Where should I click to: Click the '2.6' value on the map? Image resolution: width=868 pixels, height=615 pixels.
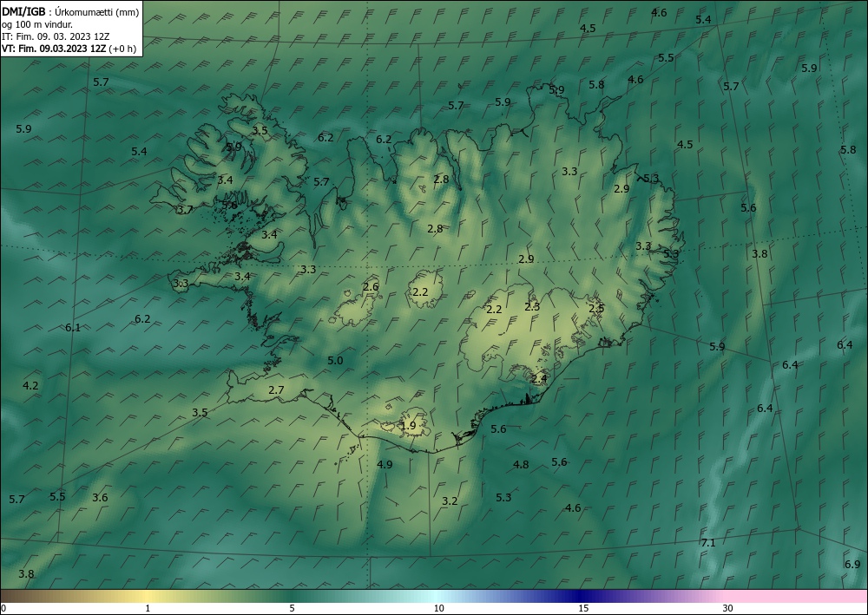click(x=371, y=286)
